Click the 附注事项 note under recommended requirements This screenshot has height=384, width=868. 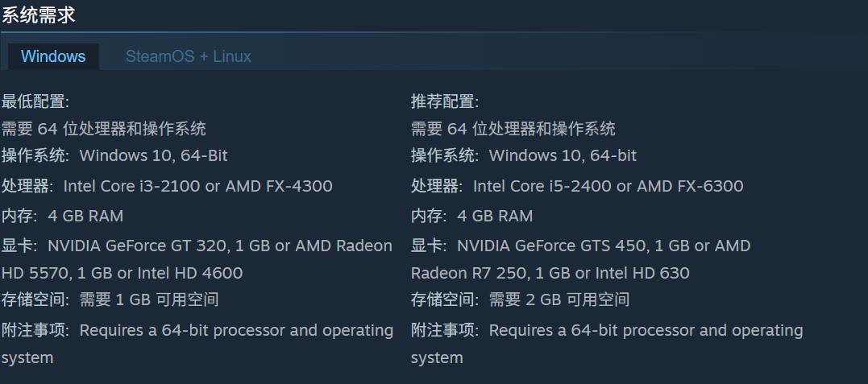click(606, 330)
